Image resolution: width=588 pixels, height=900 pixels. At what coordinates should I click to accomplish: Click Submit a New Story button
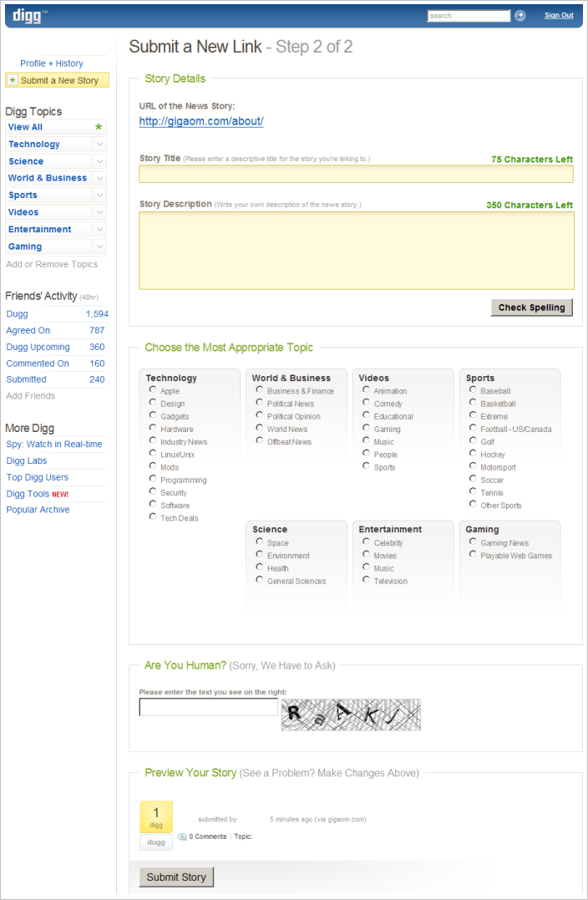(x=58, y=80)
